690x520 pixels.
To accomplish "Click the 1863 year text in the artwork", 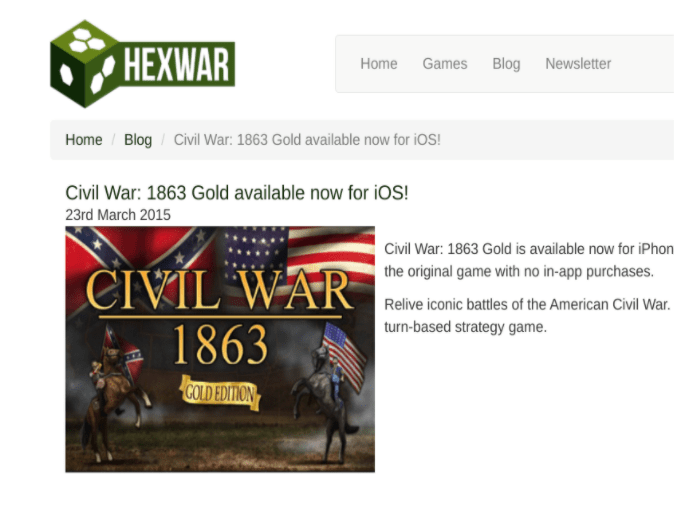I will point(220,345).
